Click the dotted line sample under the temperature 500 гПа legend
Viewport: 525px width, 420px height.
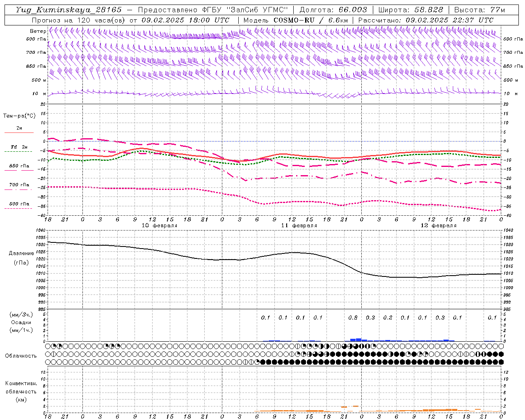click(18, 208)
